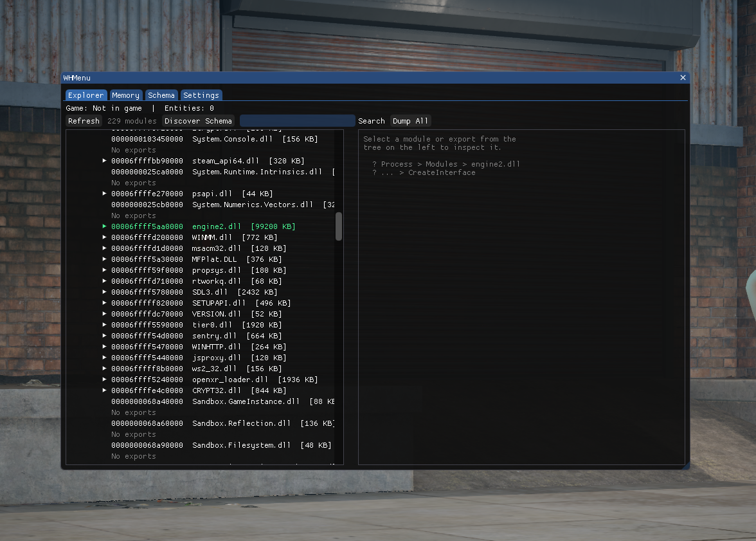Select the SETUPAPI.dll module name
756x541 pixels.
[219, 303]
